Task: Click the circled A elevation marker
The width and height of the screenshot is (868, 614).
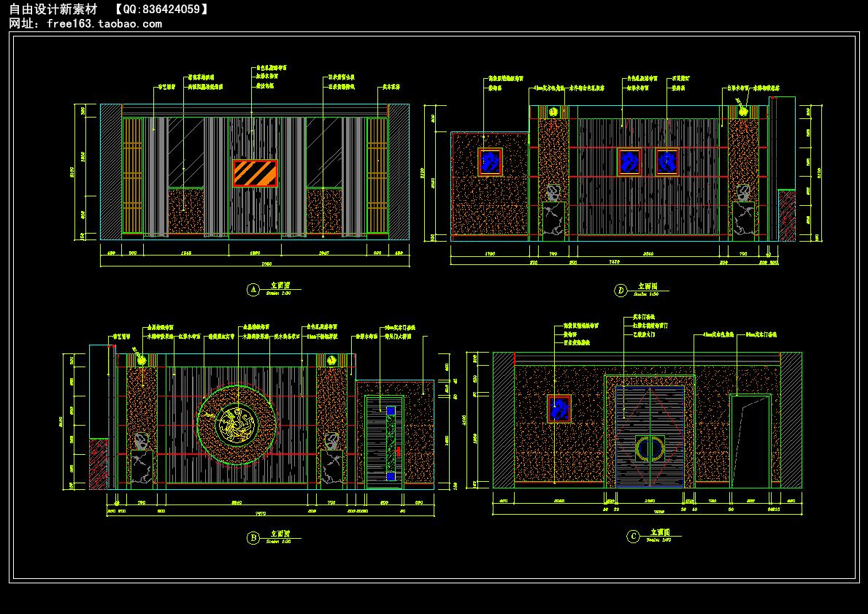Action: tap(253, 290)
